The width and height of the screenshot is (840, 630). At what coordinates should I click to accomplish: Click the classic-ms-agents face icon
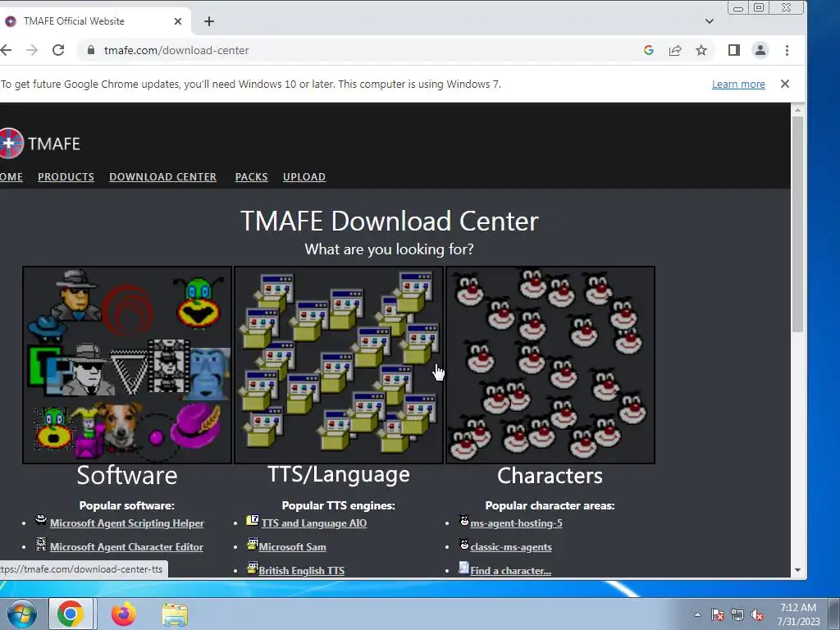click(x=464, y=545)
